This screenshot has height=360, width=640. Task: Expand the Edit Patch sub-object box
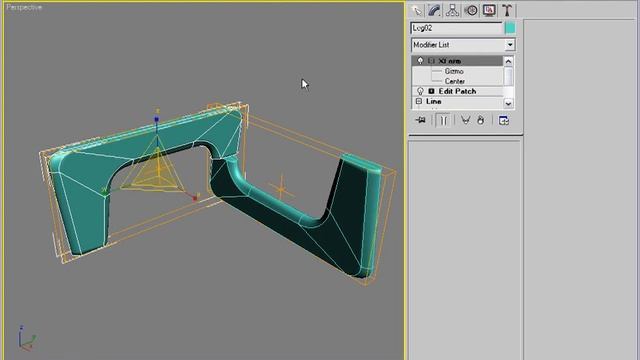431,91
